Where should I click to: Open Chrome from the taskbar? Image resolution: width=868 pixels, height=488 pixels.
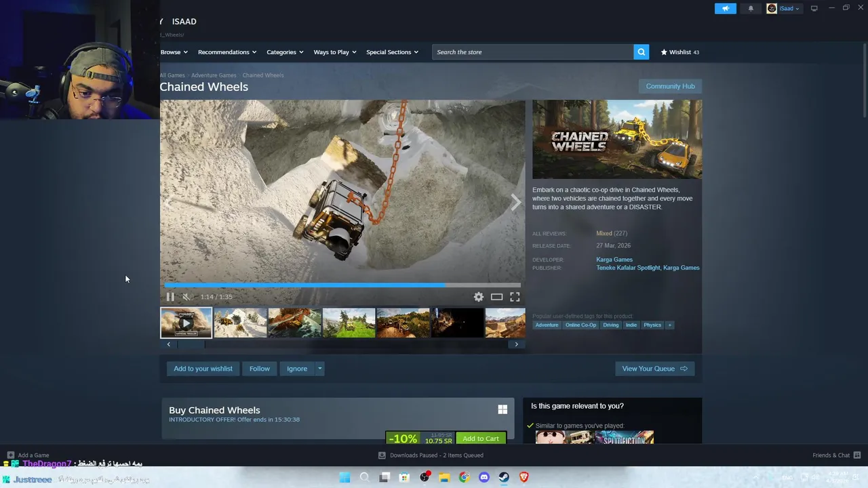(464, 477)
